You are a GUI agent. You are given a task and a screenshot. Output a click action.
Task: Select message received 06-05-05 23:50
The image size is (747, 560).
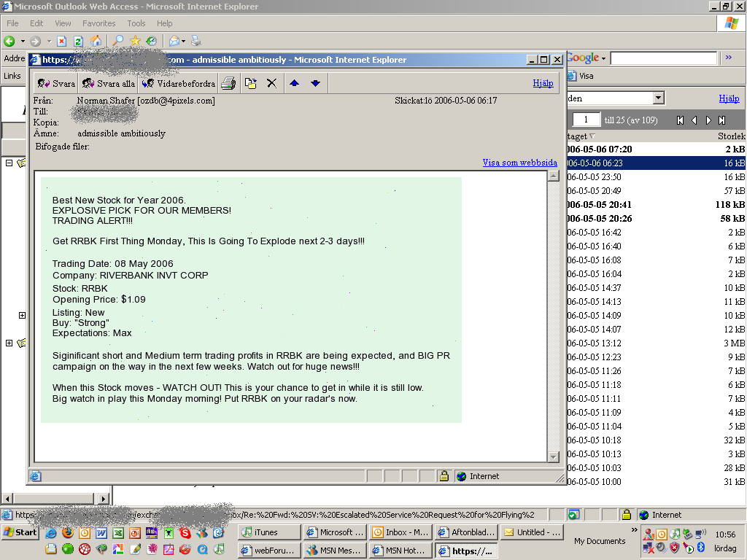[x=657, y=176]
